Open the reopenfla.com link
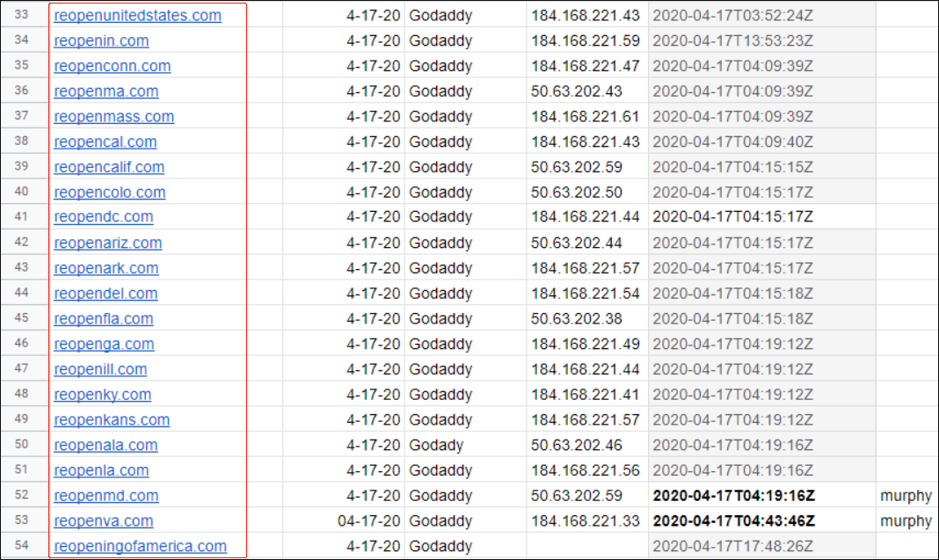 pos(103,318)
